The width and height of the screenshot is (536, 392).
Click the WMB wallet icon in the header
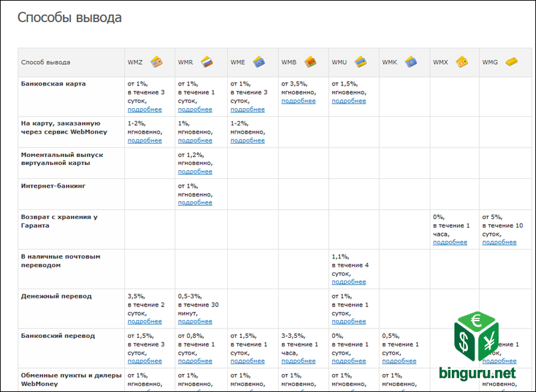[x=310, y=62]
